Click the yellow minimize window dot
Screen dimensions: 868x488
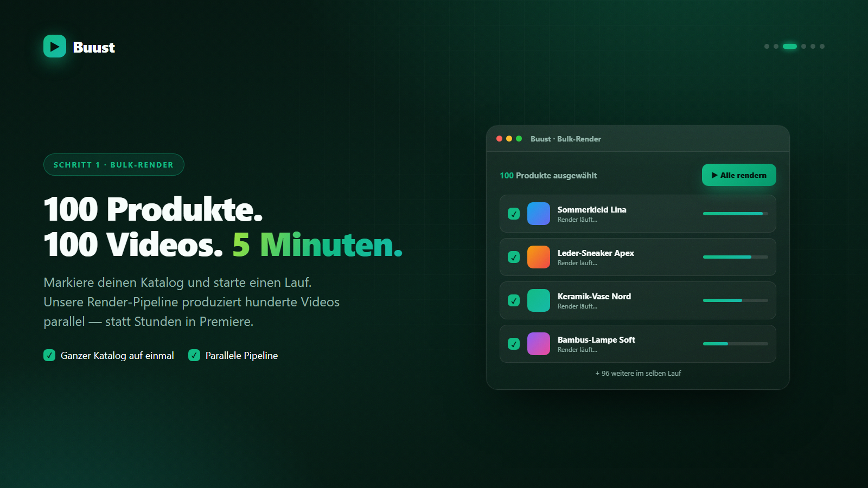[x=509, y=139]
